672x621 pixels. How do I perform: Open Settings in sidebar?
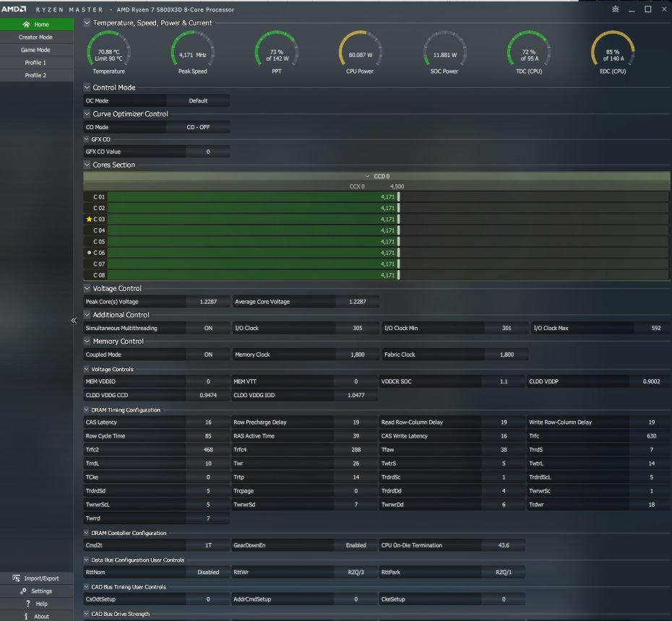[36, 591]
